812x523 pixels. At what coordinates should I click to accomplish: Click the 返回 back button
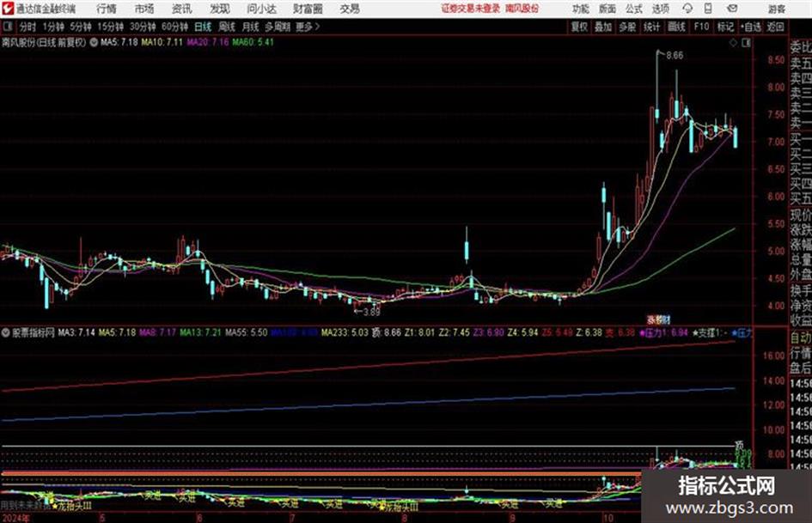coord(775,27)
